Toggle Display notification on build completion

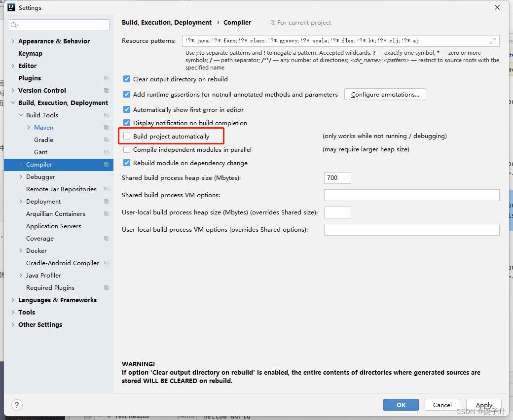point(127,123)
